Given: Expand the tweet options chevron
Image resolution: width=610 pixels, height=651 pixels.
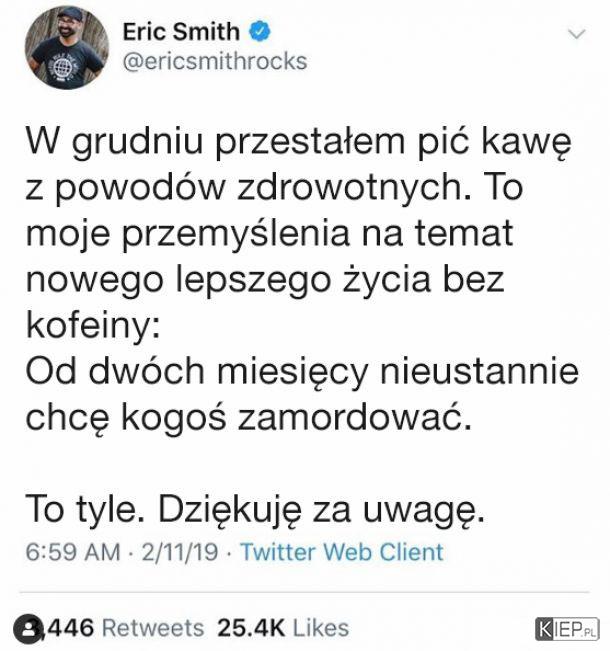Looking at the screenshot, I should point(577,34).
